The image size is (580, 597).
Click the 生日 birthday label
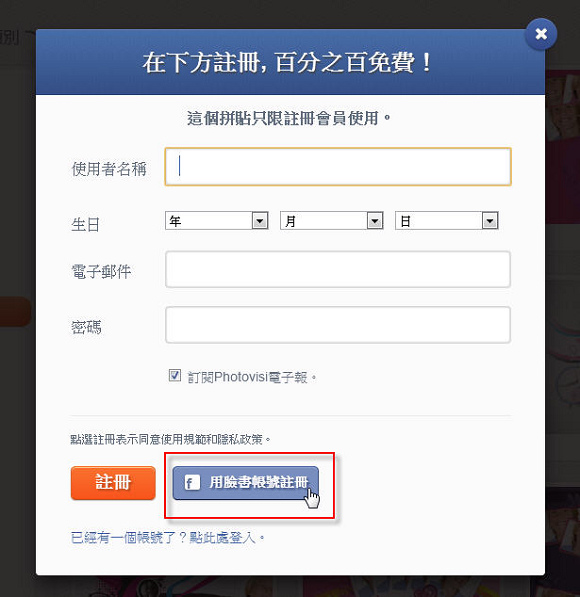click(85, 224)
